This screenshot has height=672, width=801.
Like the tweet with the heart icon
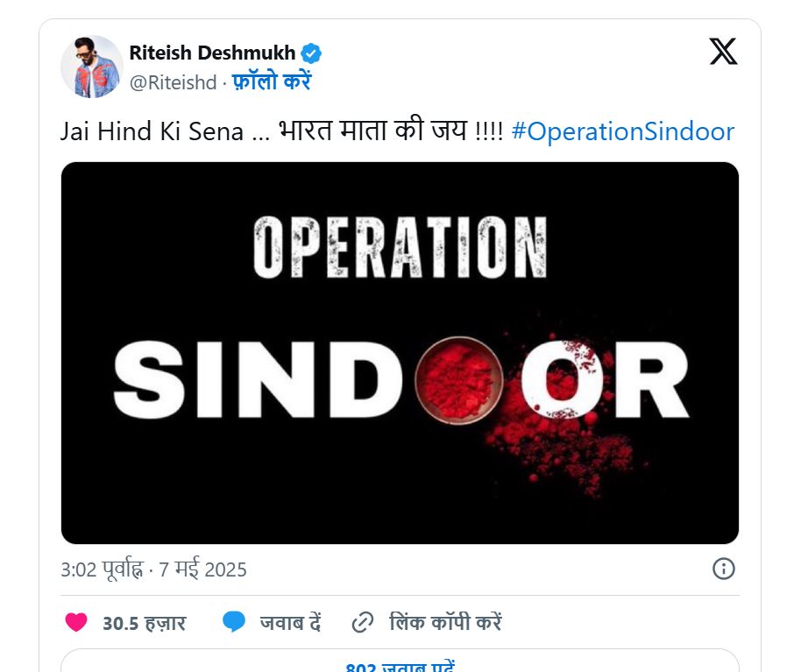tap(76, 622)
